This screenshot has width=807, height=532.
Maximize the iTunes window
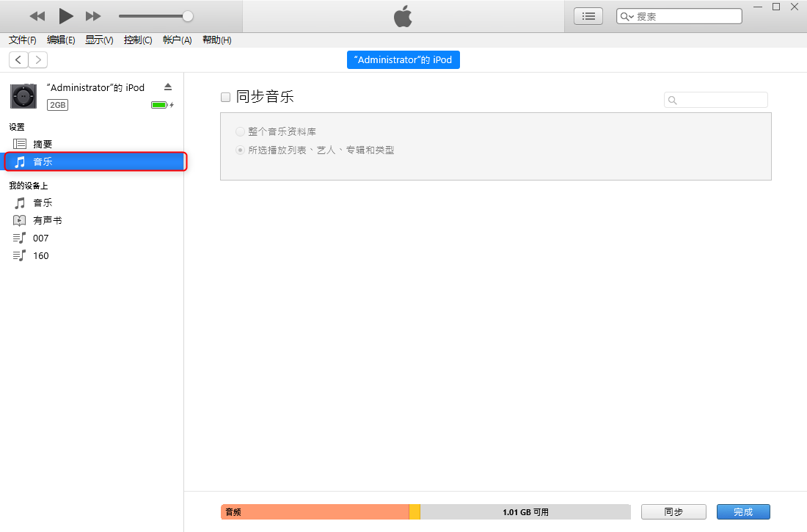776,7
